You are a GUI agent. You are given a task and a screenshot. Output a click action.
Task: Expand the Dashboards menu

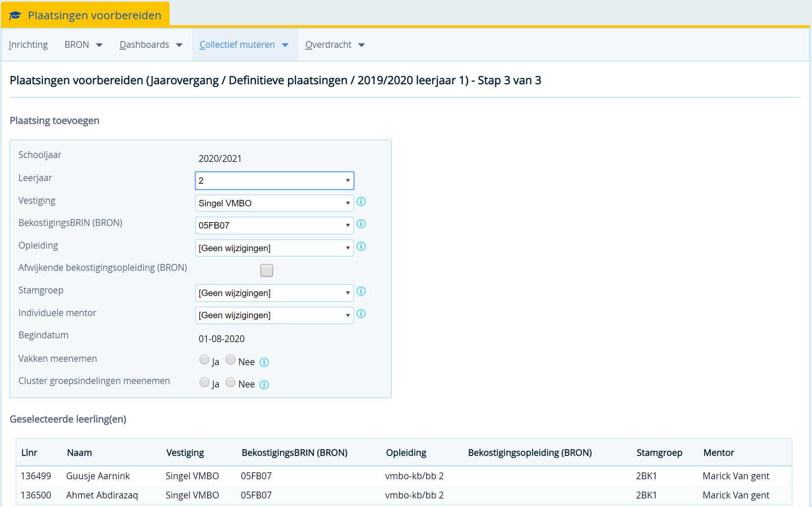point(151,45)
